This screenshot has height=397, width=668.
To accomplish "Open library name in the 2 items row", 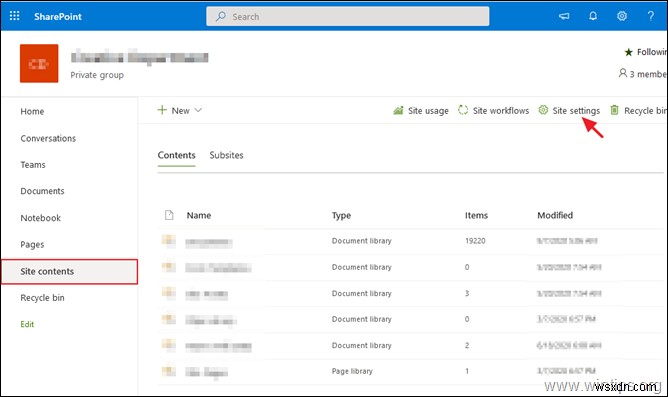I will coord(218,347).
